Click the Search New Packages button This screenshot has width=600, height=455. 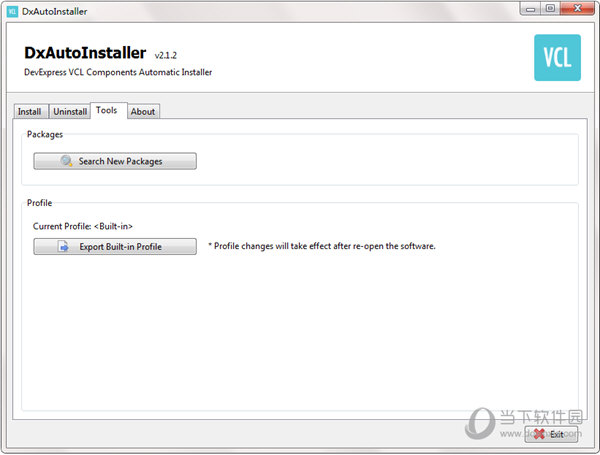(115, 161)
